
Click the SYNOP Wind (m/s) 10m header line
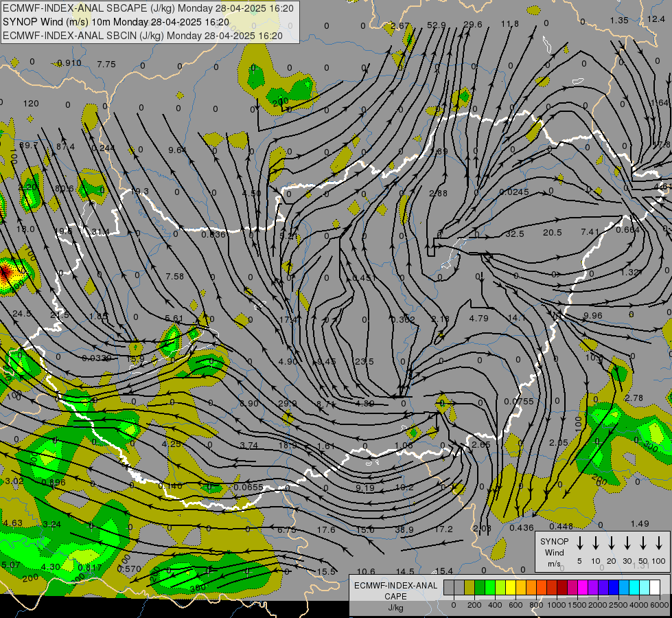click(116, 22)
